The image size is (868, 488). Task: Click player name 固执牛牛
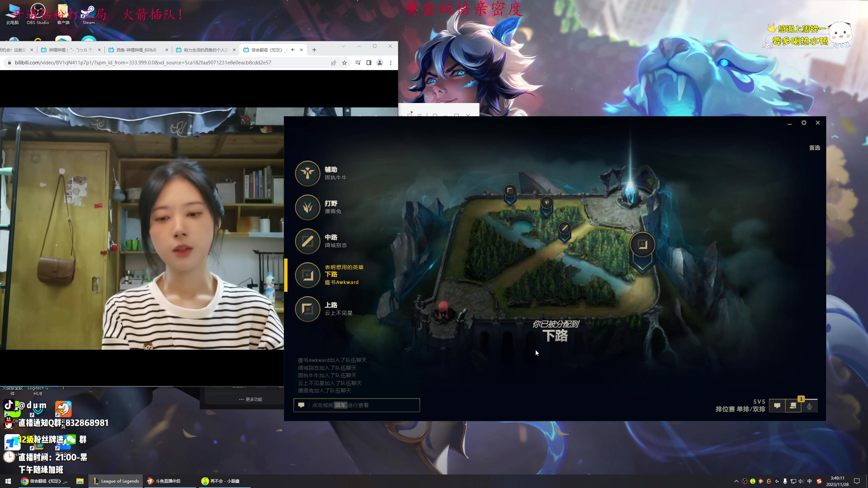[336, 178]
